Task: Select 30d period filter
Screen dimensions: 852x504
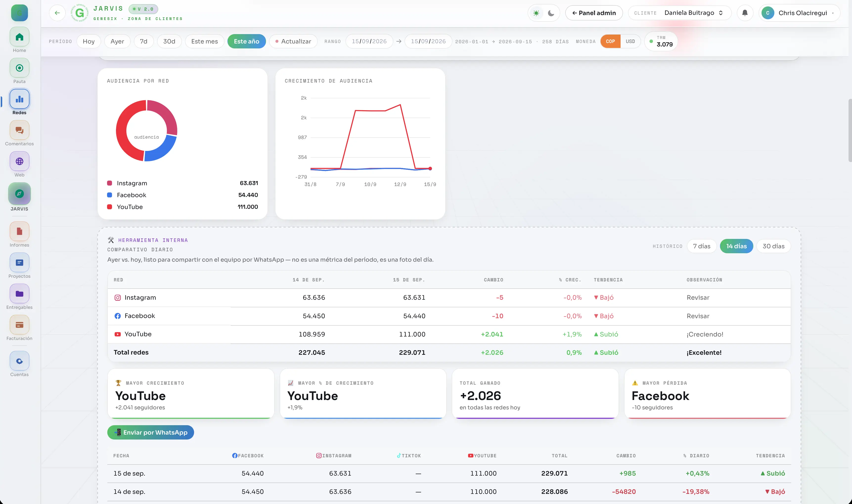Action: coord(169,42)
